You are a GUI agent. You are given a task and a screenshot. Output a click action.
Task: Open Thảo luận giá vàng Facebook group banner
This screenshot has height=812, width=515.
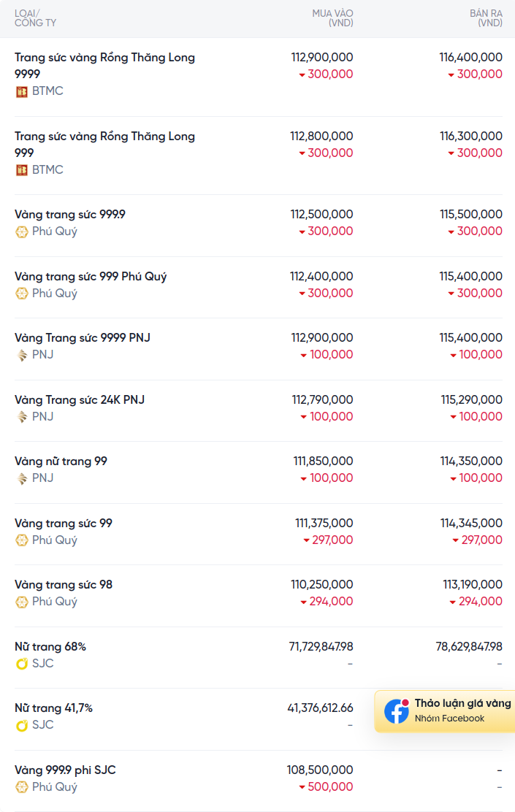pos(445,711)
